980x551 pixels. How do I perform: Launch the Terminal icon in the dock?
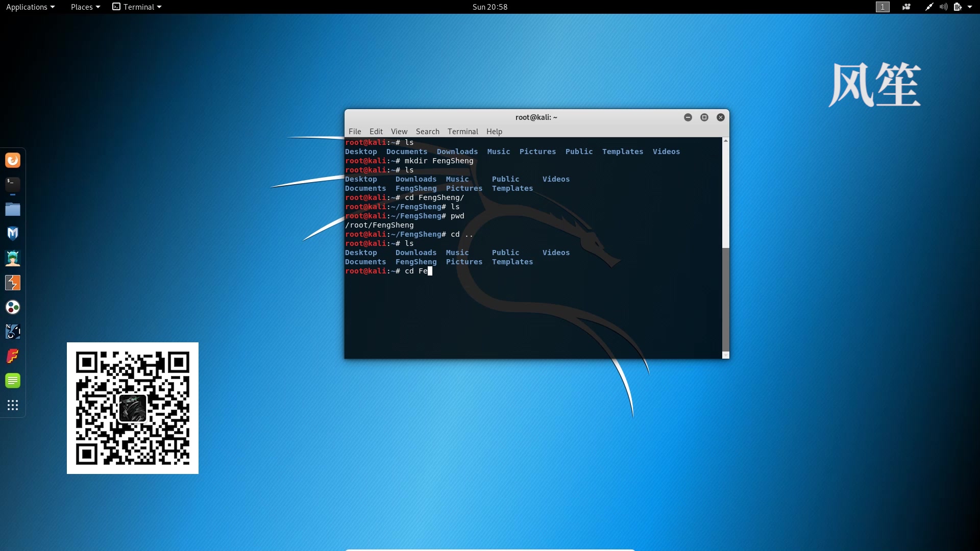[x=13, y=184]
